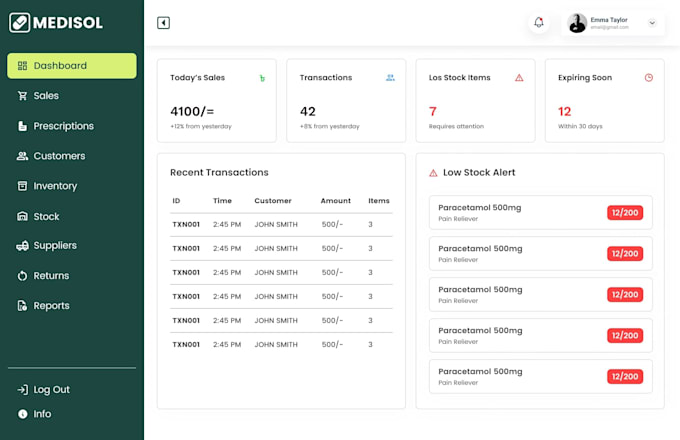Screen dimensions: 680x440
Task: Open notifications bell icon
Action: 539,22
